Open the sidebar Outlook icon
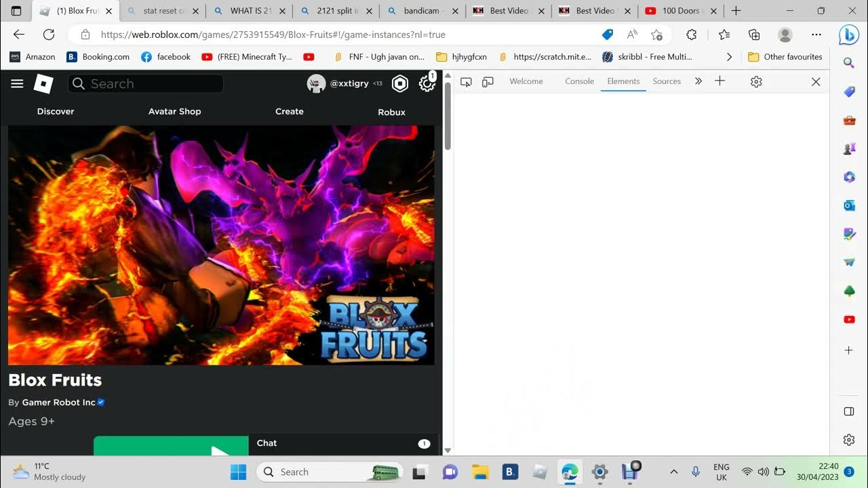The height and width of the screenshot is (488, 868). click(x=849, y=205)
